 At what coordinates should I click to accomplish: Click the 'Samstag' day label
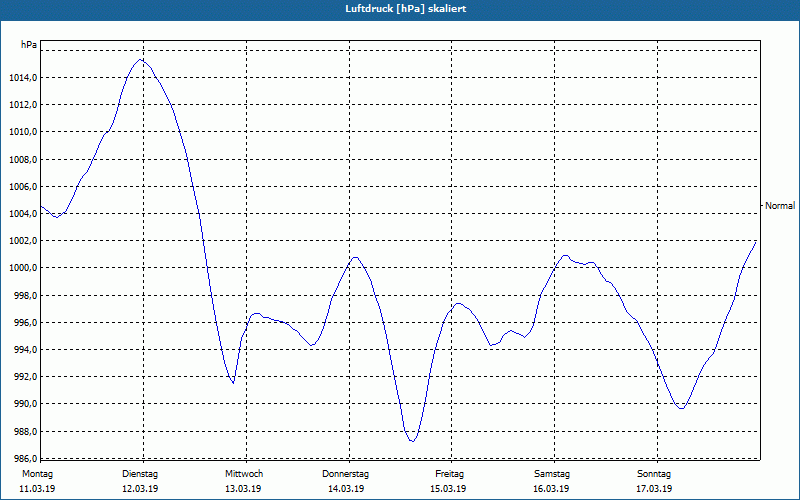tap(552, 474)
